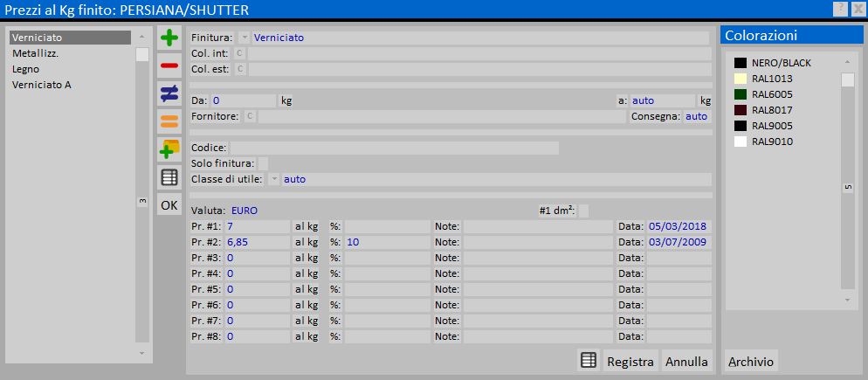868x380 pixels.
Task: Click the Finitura field showing Verniciato
Action: click(x=480, y=38)
